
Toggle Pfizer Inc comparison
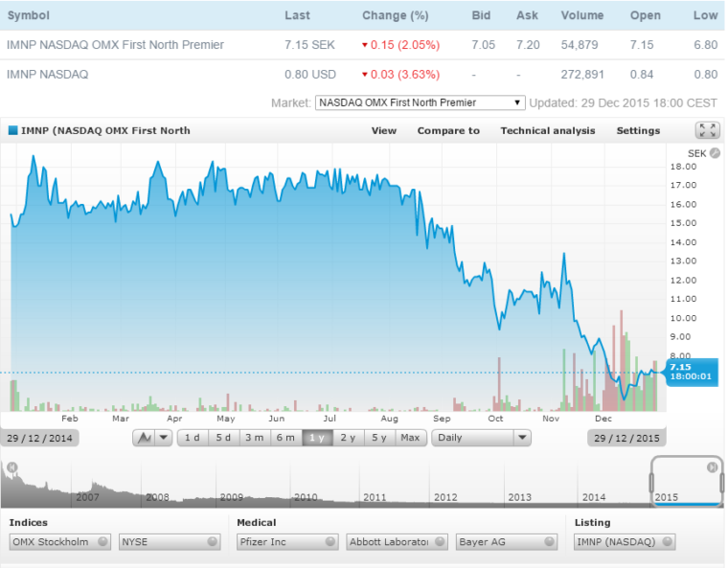pyautogui.click(x=287, y=541)
